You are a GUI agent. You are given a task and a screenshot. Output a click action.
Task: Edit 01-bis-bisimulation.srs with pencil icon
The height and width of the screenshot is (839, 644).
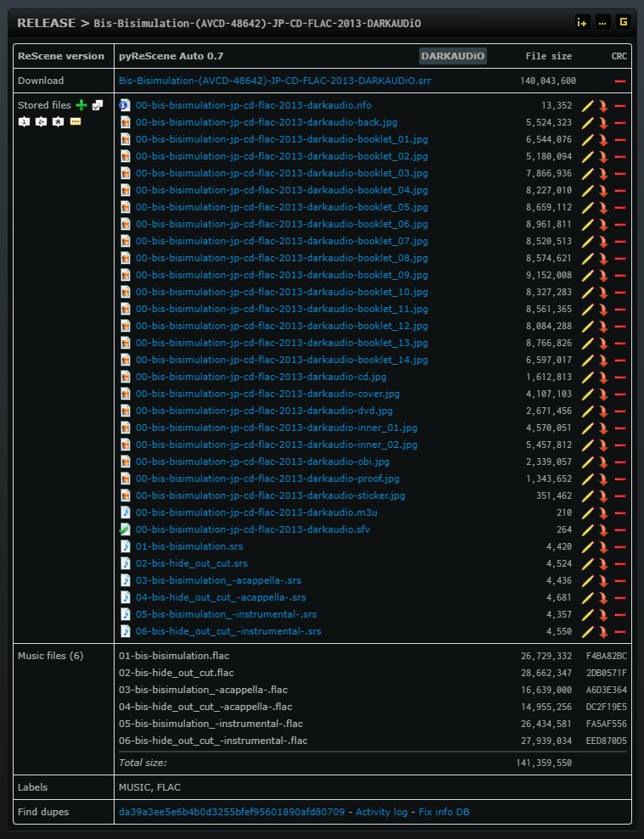(x=588, y=547)
